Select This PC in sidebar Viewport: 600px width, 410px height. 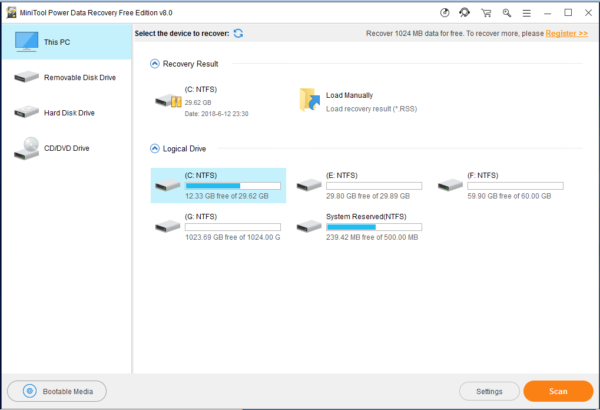tap(67, 42)
